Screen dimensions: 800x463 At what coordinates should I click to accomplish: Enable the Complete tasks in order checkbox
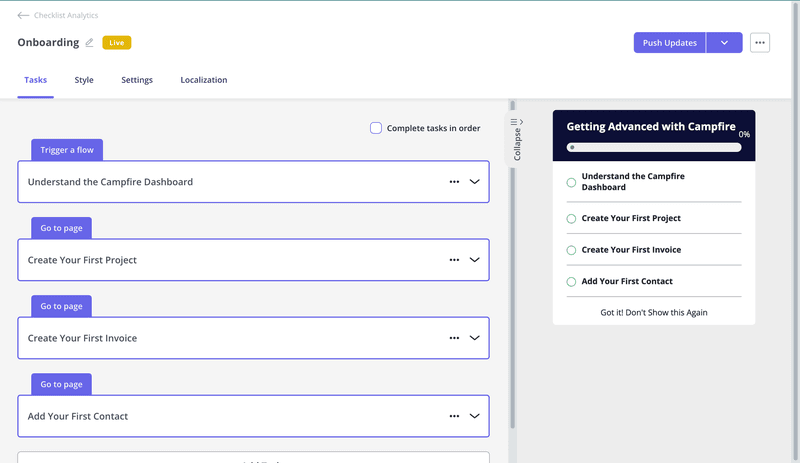pos(376,128)
